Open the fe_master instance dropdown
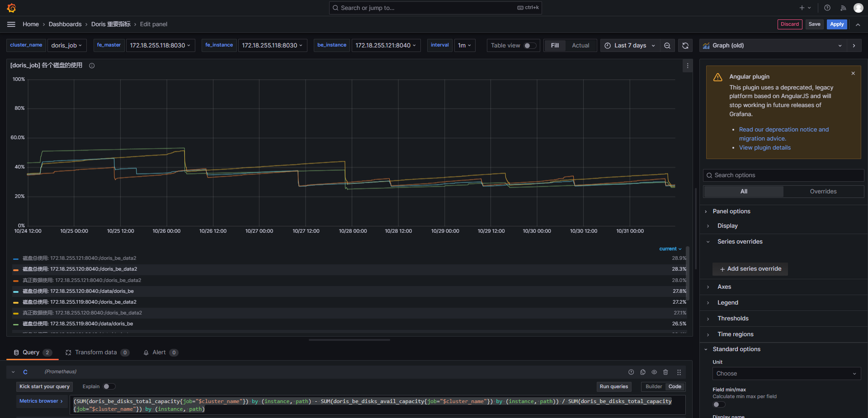The height and width of the screenshot is (418, 868). point(160,46)
